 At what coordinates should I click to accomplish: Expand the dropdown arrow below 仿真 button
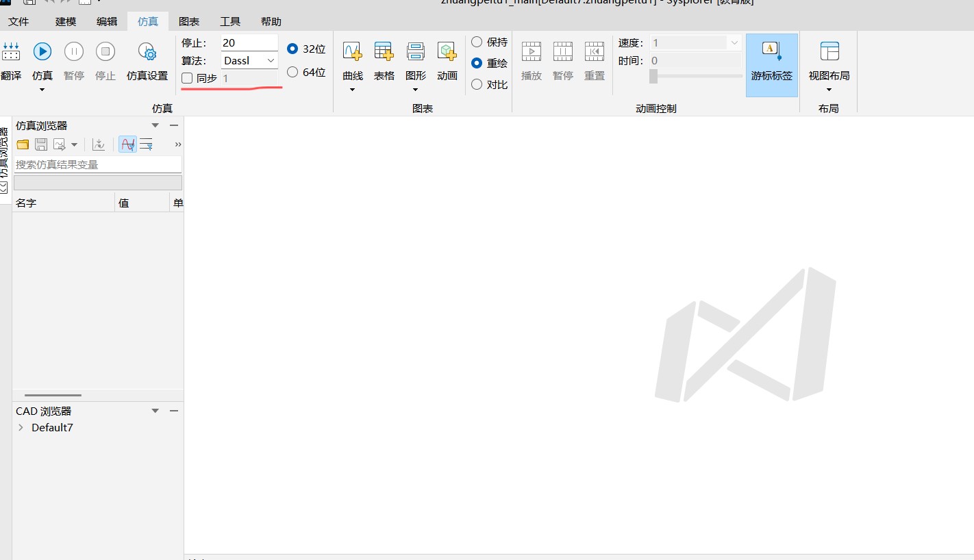pyautogui.click(x=42, y=90)
